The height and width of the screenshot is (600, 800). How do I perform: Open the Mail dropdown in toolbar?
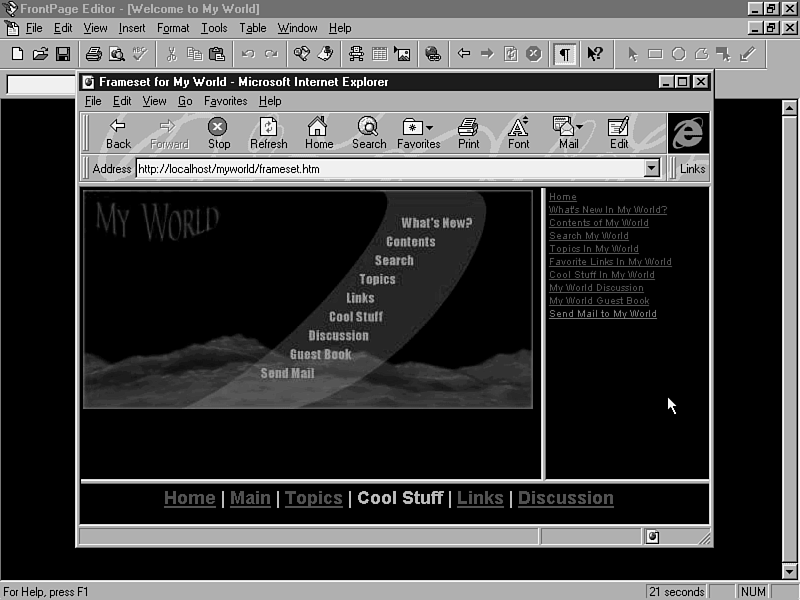pyautogui.click(x=568, y=133)
